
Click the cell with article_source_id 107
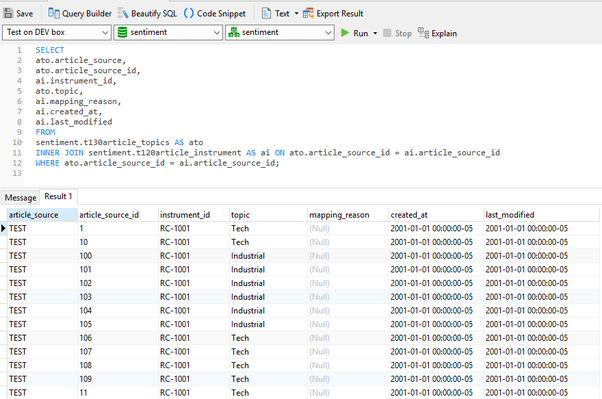[118, 352]
